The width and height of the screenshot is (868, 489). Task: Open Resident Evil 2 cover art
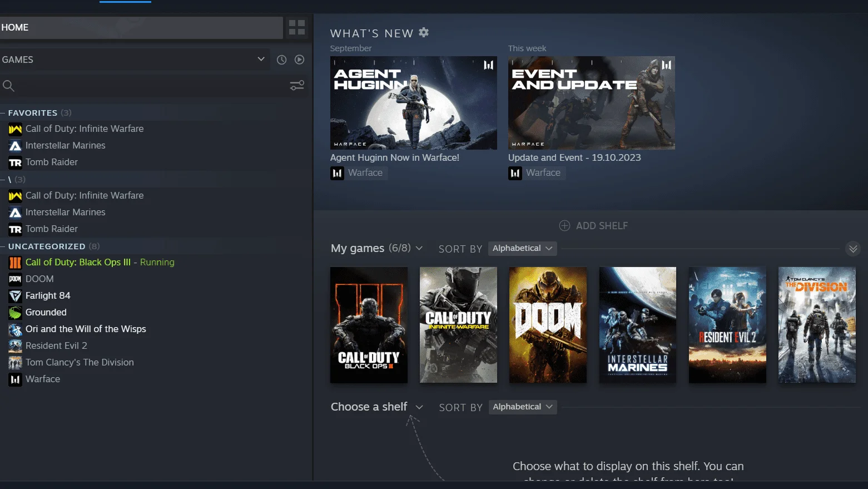pos(727,325)
